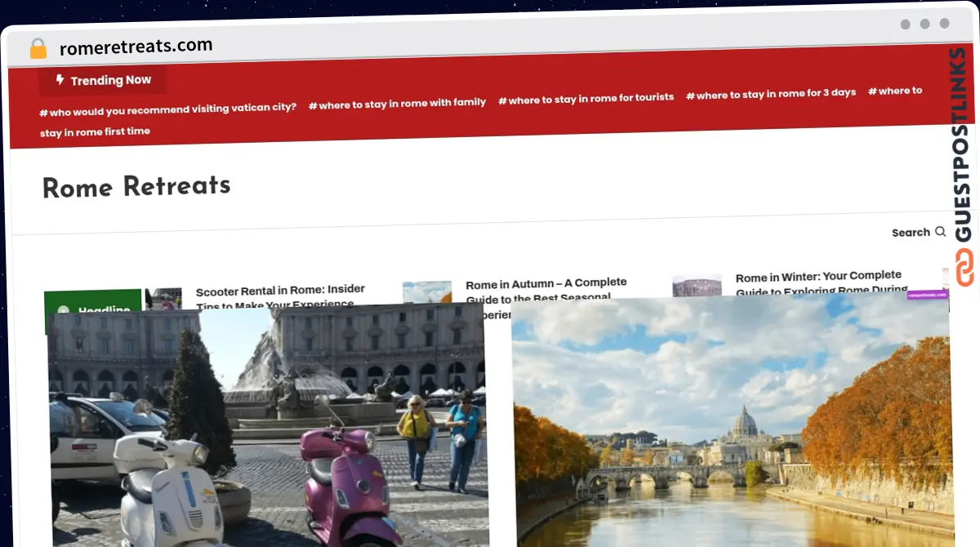Click the middle browser window dot

(925, 24)
